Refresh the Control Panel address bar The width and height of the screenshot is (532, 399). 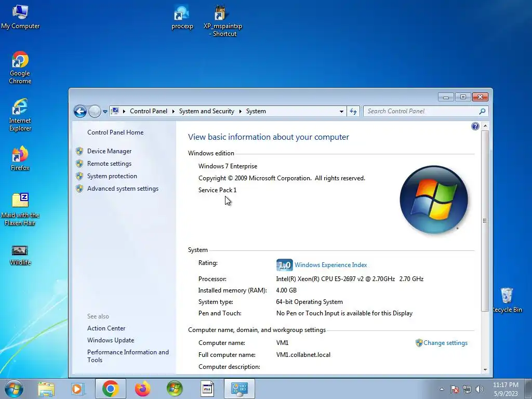click(353, 111)
